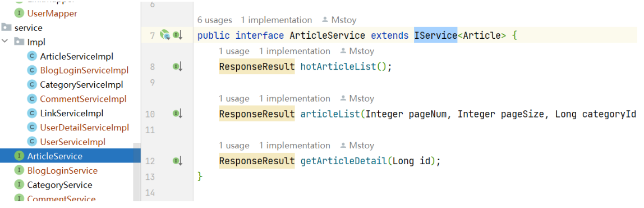Click Spring bean gutter icon on line 7
The width and height of the screenshot is (644, 208).
click(165, 35)
